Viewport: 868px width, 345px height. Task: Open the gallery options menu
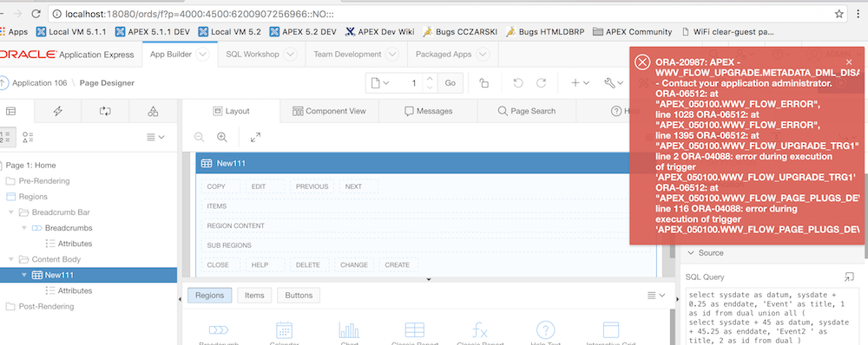click(x=656, y=296)
